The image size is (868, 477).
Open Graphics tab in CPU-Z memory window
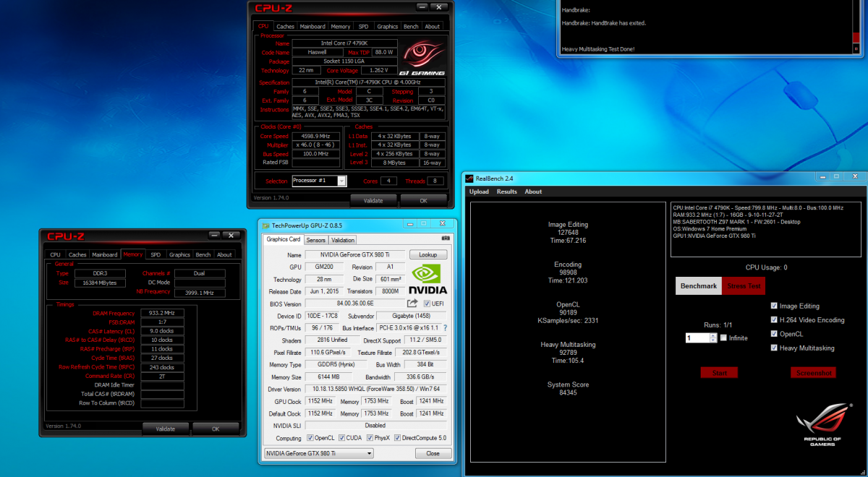pos(179,254)
